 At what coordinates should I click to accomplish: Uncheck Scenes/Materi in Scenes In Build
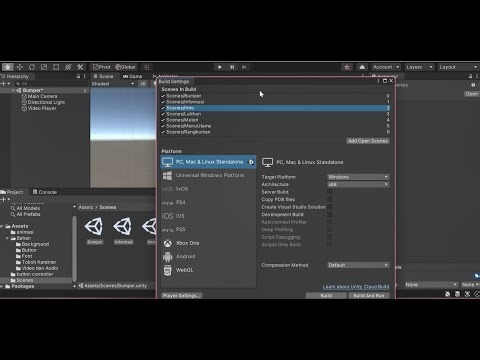pyautogui.click(x=163, y=120)
